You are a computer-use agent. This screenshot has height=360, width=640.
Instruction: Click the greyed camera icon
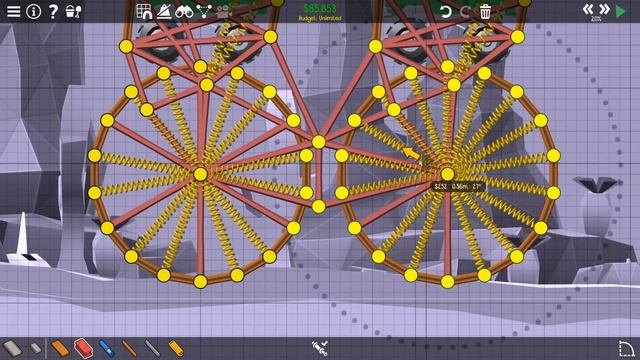(x=223, y=12)
